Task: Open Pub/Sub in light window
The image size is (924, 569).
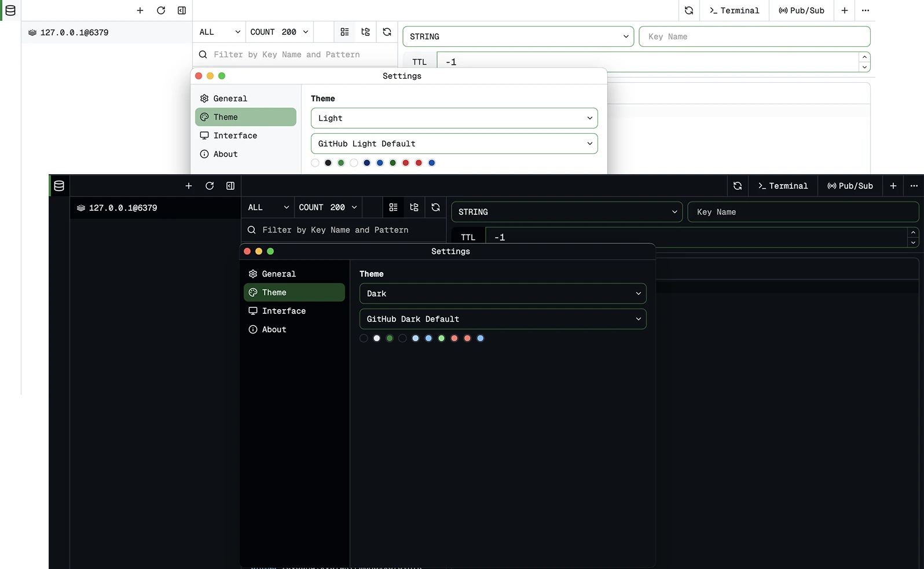Action: (801, 10)
